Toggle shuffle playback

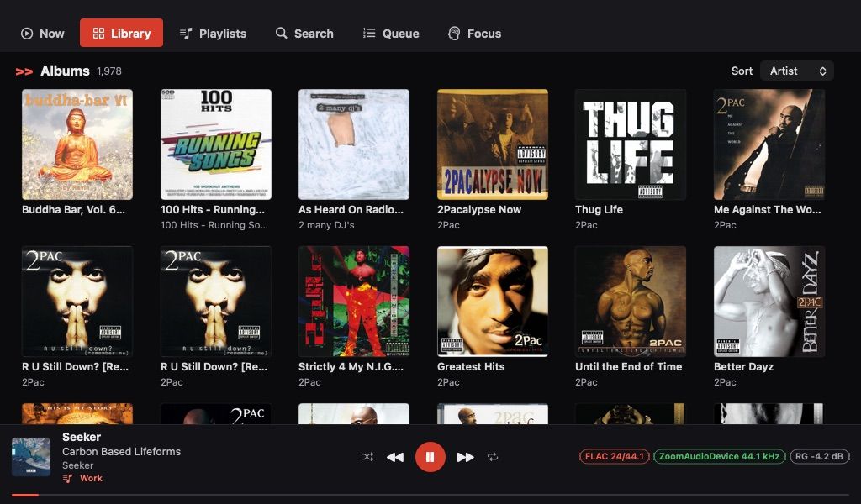tap(368, 456)
